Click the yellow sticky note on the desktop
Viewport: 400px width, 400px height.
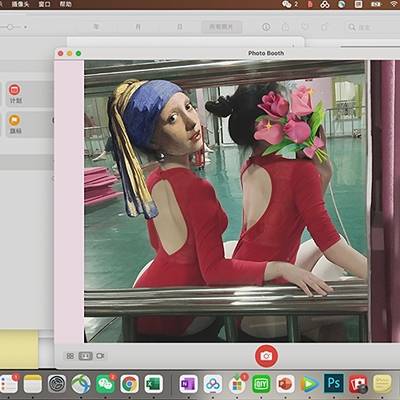coord(19,349)
